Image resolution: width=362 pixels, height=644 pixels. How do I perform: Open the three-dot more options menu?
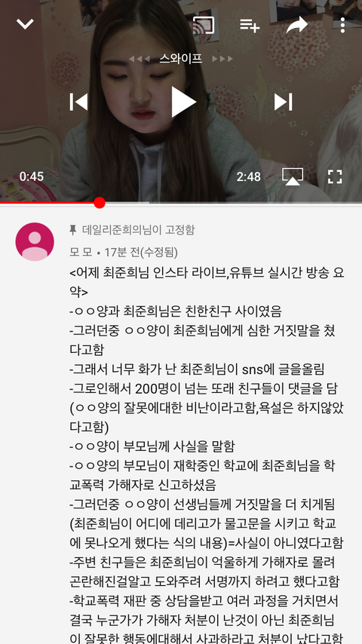(342, 25)
